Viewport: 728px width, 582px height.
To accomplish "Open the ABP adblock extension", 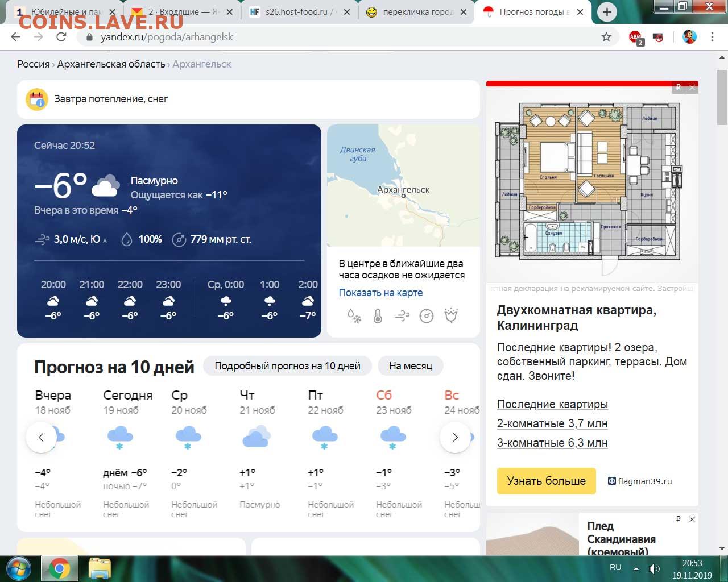I will 635,38.
